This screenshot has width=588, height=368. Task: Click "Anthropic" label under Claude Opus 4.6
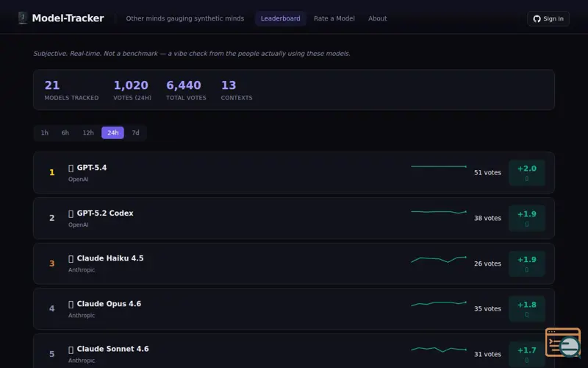[82, 316]
